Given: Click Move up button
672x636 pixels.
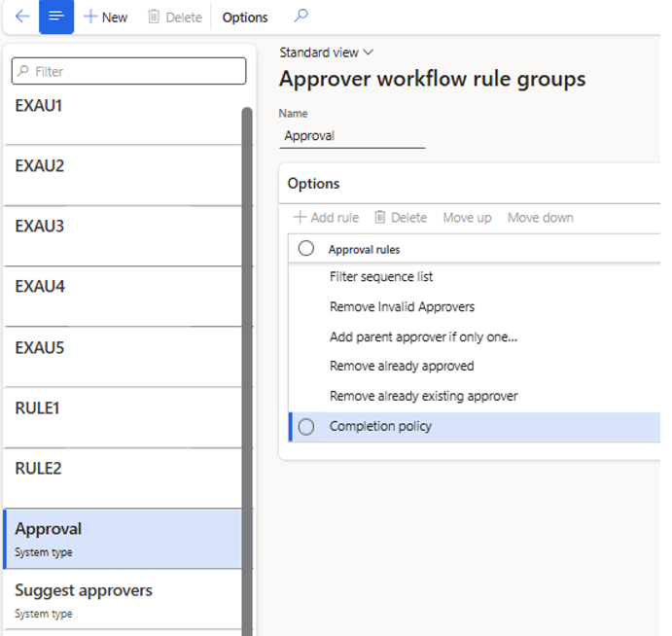Looking at the screenshot, I should 467,218.
